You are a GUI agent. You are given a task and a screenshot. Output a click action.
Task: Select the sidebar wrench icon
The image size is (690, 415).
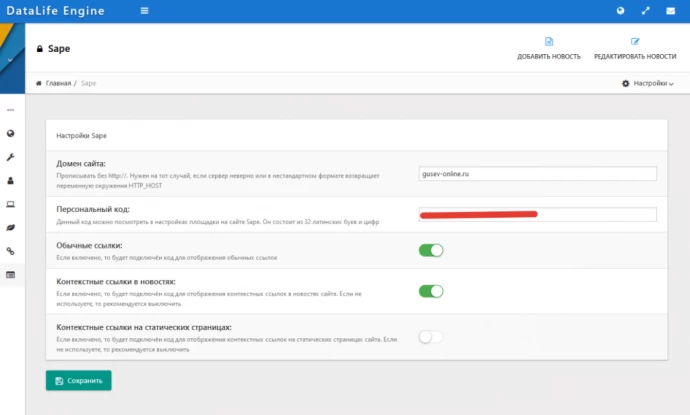click(11, 157)
